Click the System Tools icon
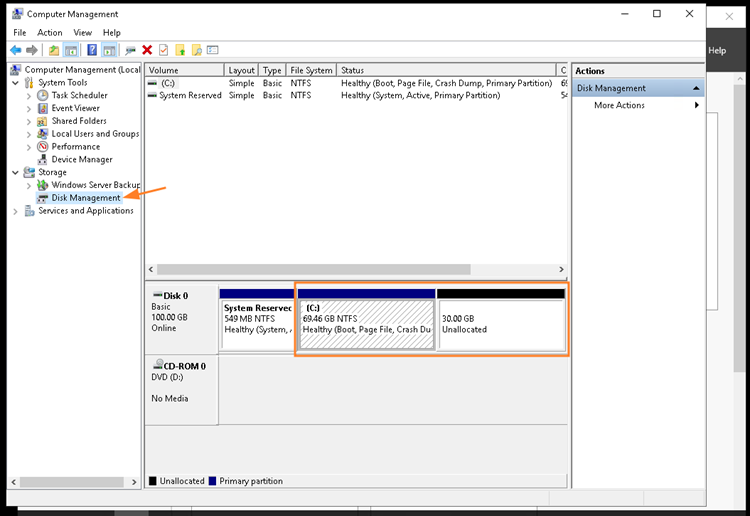The height and width of the screenshot is (516, 750). [29, 82]
